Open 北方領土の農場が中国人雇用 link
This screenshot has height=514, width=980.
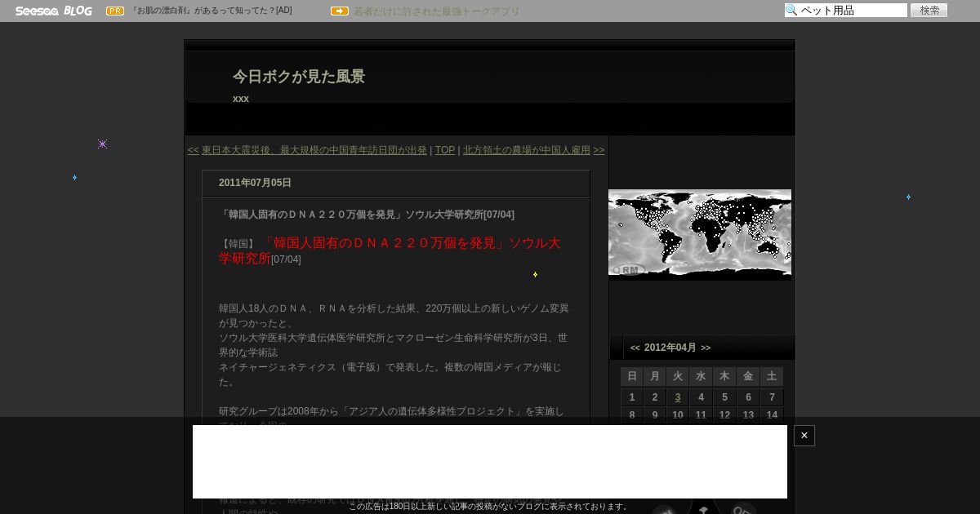(x=527, y=150)
